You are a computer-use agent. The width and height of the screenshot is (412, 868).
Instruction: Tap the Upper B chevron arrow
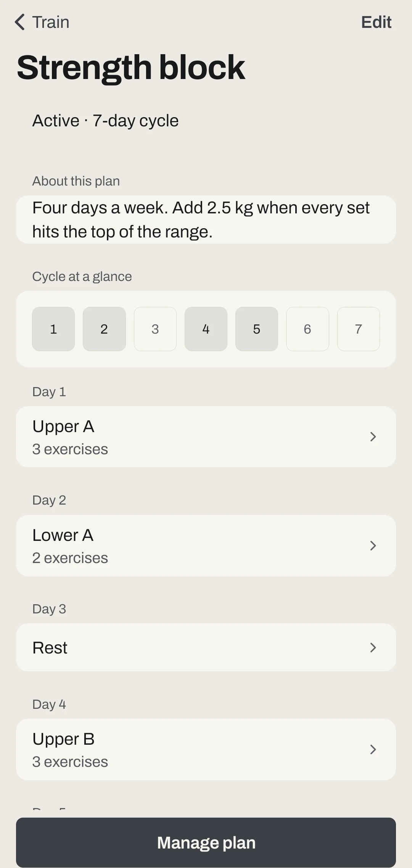373,749
